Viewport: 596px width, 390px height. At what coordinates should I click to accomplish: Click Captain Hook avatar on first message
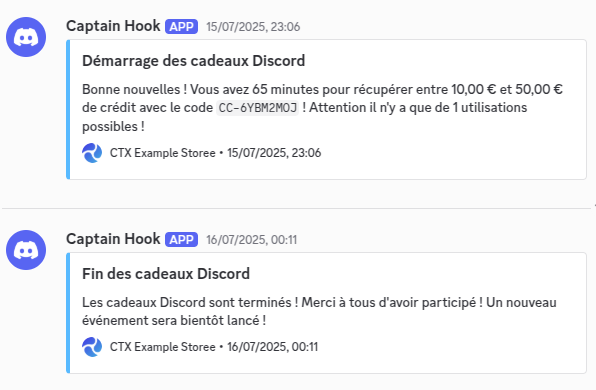(26, 37)
